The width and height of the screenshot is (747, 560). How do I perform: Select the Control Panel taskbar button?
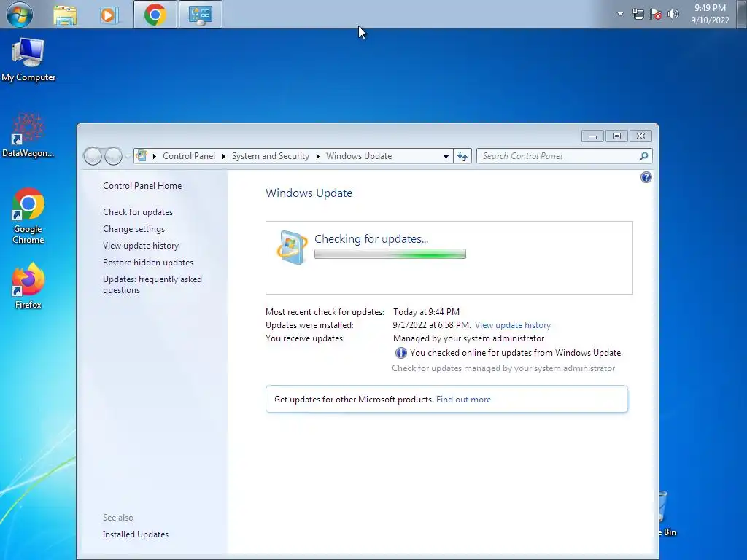click(x=200, y=15)
